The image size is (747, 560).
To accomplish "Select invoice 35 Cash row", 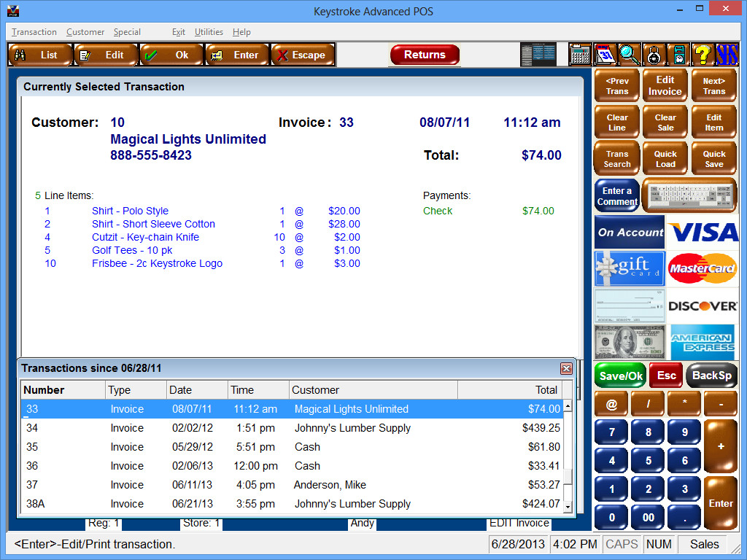I will 292,447.
